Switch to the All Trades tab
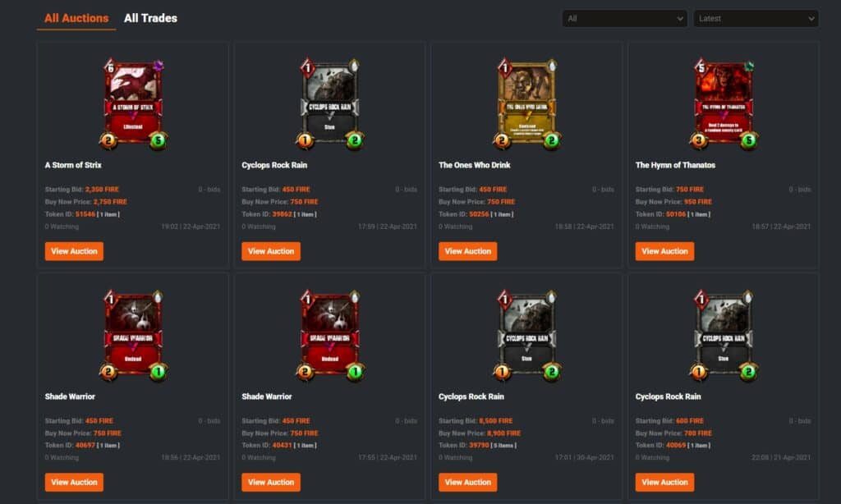Screen dimensions: 841x504 click(x=150, y=18)
